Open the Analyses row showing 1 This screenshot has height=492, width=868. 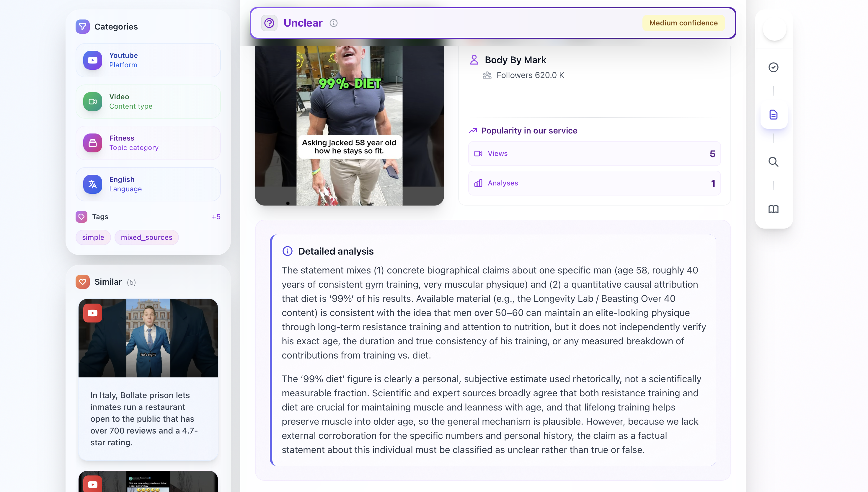pos(594,183)
